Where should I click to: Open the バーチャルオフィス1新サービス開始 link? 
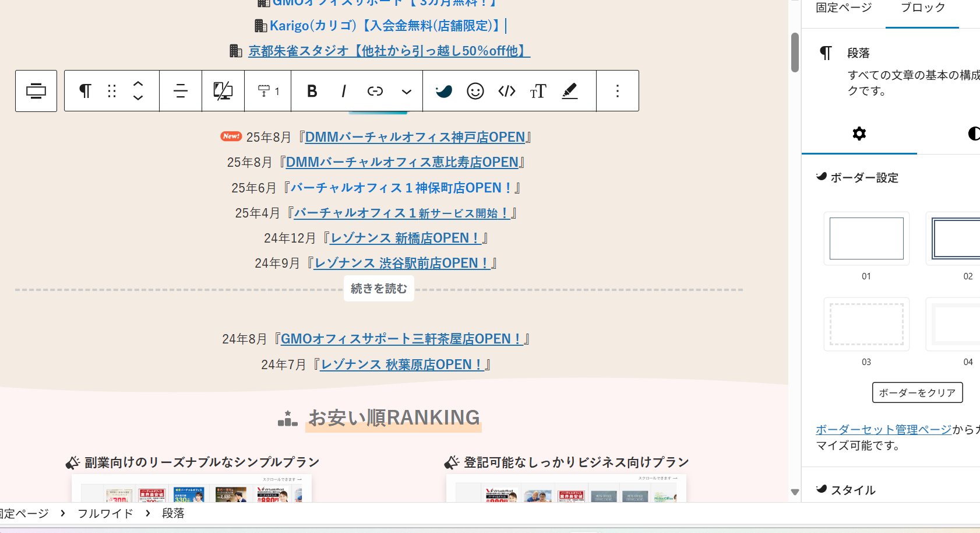[x=402, y=213]
